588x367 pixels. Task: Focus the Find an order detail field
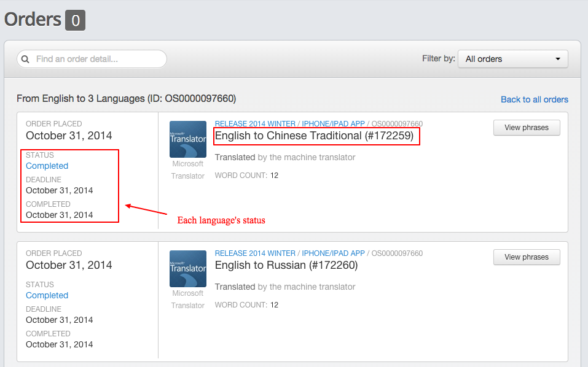point(92,59)
